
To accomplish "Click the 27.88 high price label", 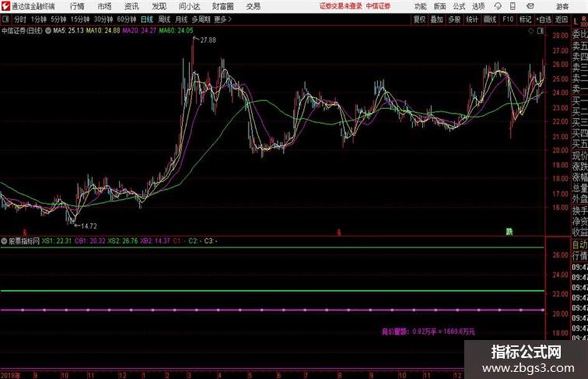I will 208,40.
